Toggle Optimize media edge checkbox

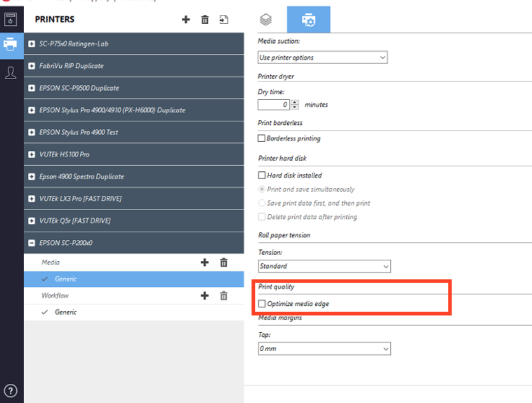coord(262,304)
